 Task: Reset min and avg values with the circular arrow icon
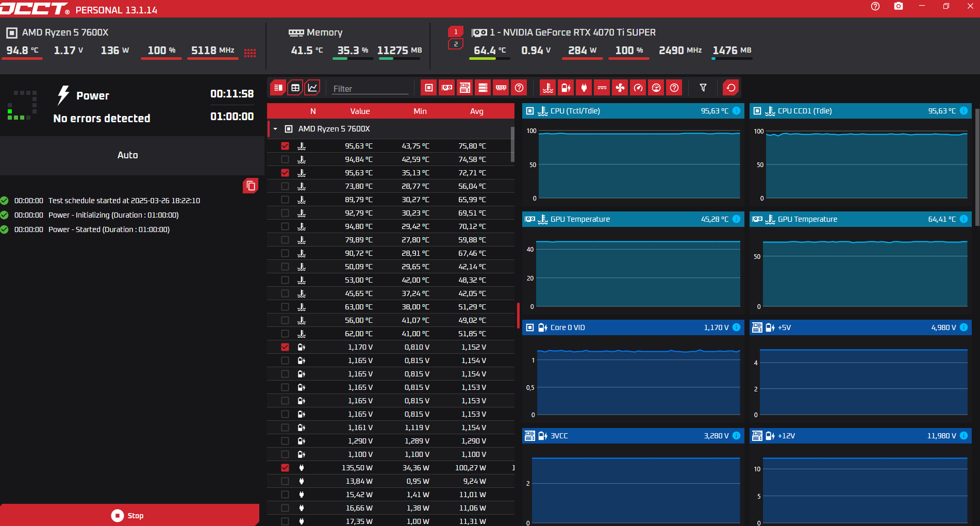[731, 88]
